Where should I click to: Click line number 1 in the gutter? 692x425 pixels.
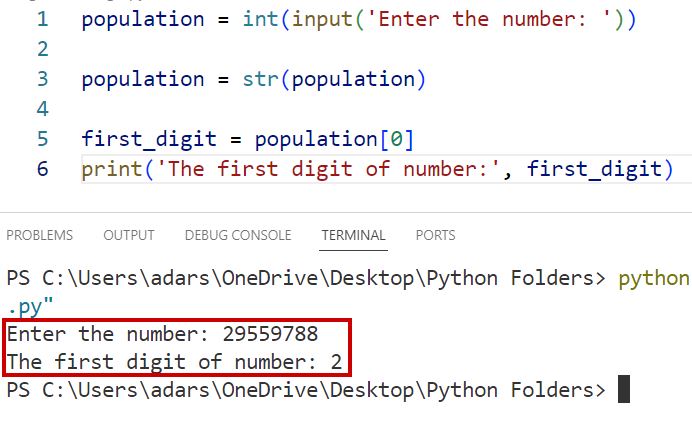tap(43, 19)
